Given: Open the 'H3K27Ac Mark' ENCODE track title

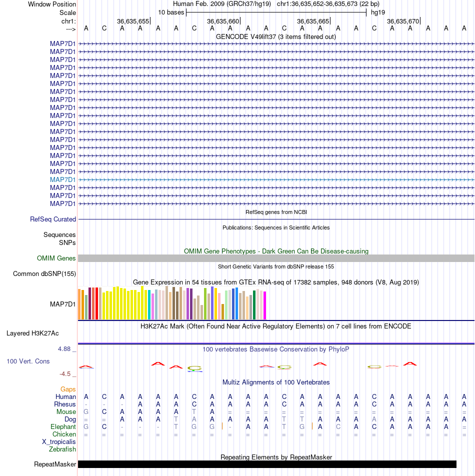Looking at the screenshot, I should pos(275,326).
